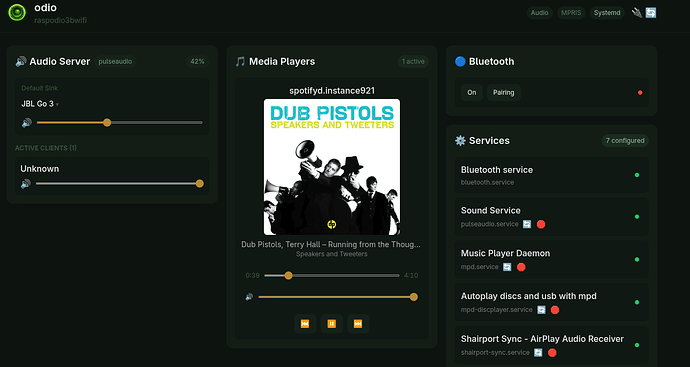The image size is (690, 367).
Task: Click the Speakers and Tweeters album name below cover
Action: (331, 254)
